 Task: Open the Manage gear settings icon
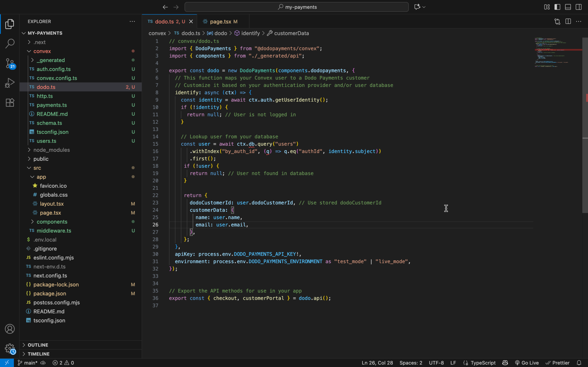(x=10, y=348)
